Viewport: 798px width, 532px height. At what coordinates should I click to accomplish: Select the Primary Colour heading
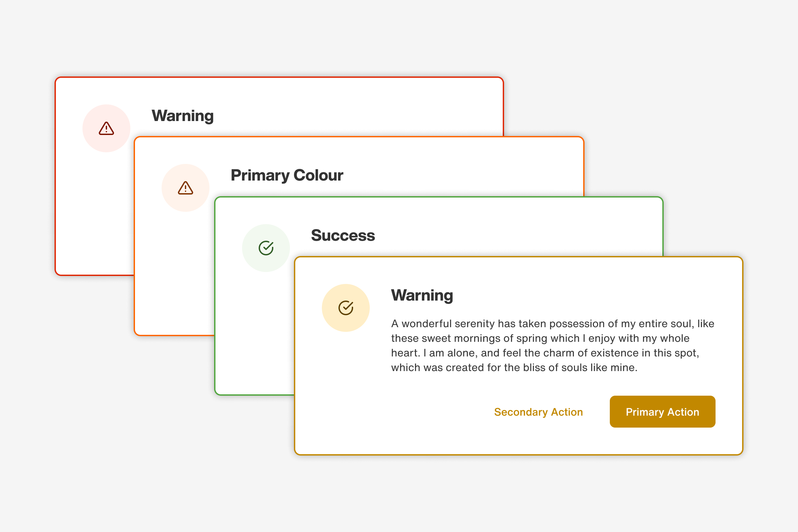tap(287, 175)
